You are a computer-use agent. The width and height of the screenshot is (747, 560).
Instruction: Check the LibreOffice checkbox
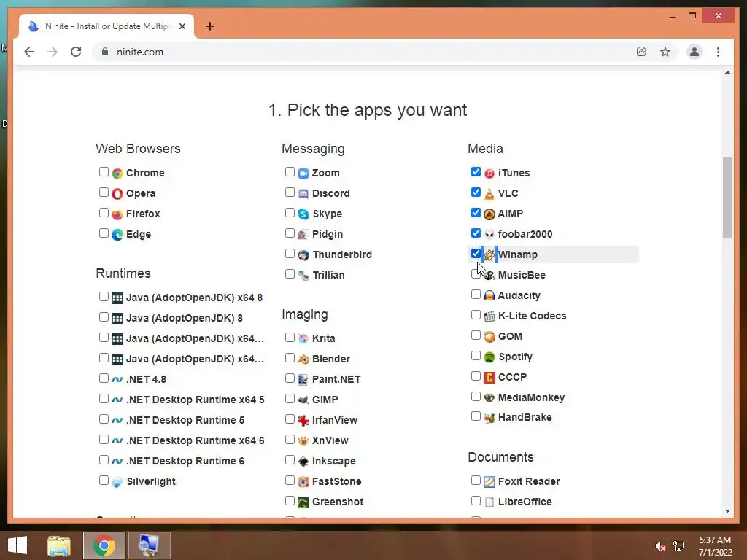tap(476, 500)
